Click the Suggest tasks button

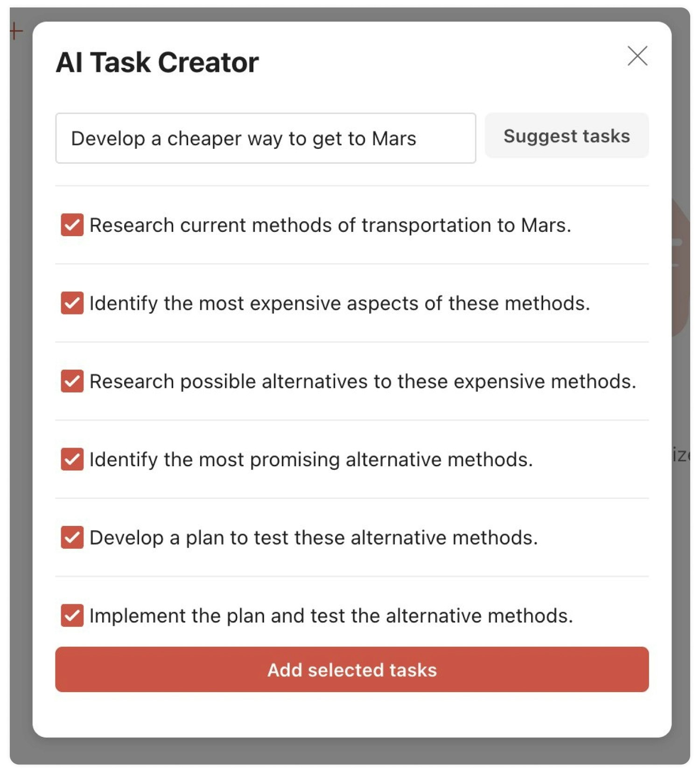pyautogui.click(x=567, y=136)
